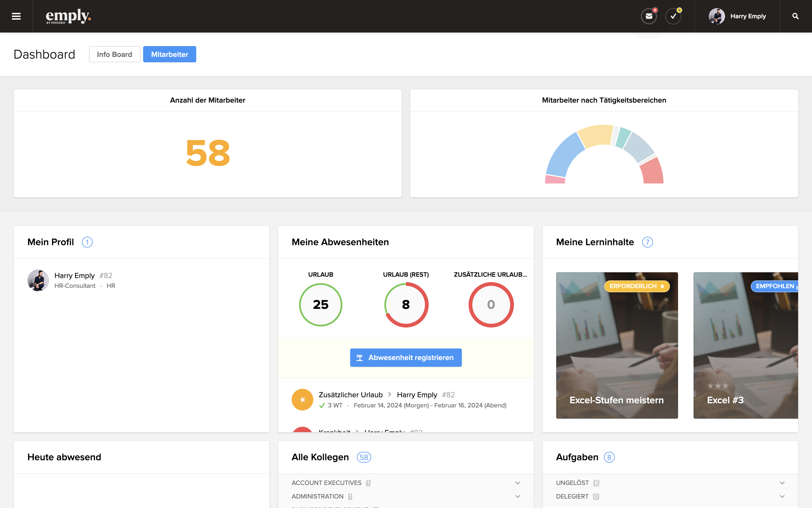Open Harry Emply profile name link
Image resolution: width=812 pixels, height=508 pixels.
74,276
